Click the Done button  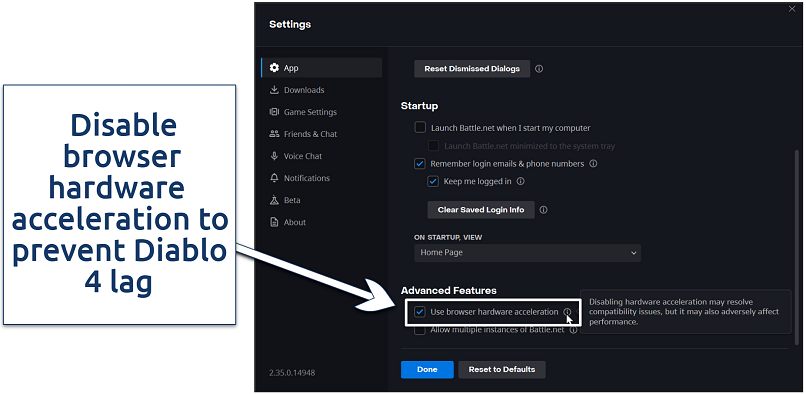click(427, 369)
